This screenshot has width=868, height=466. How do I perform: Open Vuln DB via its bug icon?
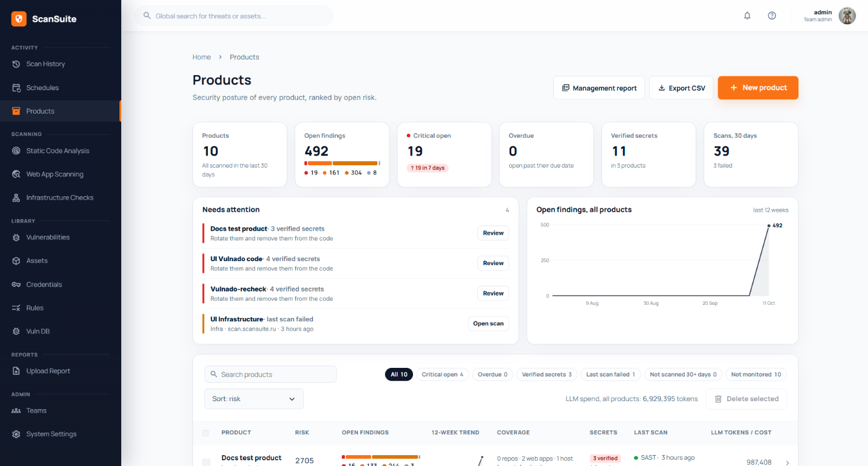point(16,331)
